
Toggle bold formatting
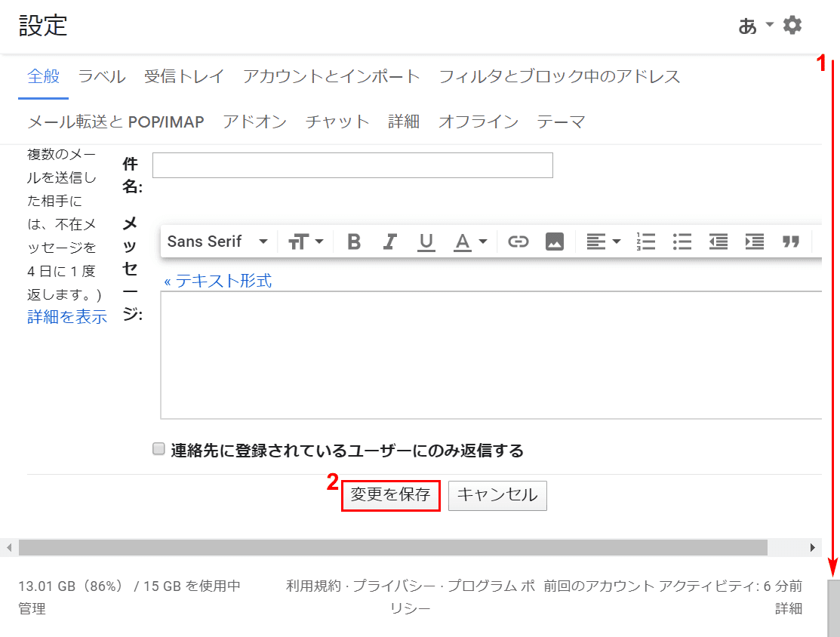(354, 242)
